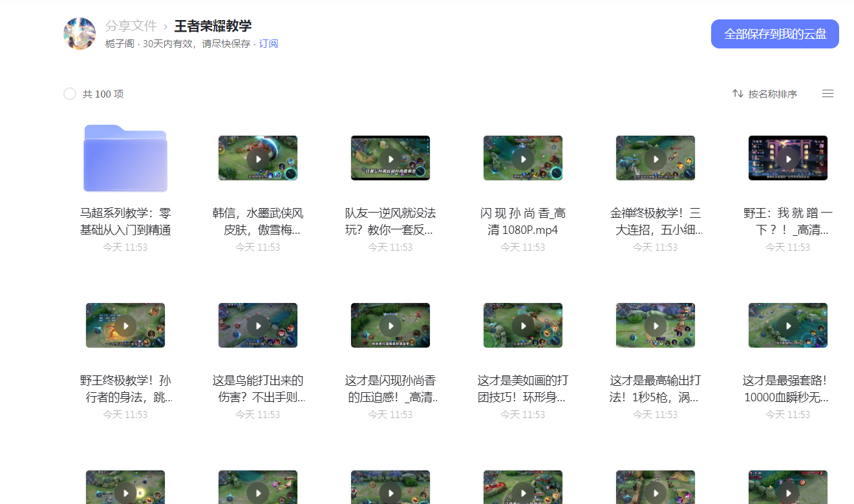Click file name 闪现孙尚香_高清 1080P.mp4

click(x=523, y=222)
